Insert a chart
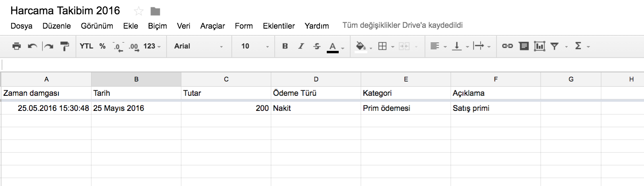Image resolution: width=644 pixels, height=186 pixels. (x=539, y=46)
